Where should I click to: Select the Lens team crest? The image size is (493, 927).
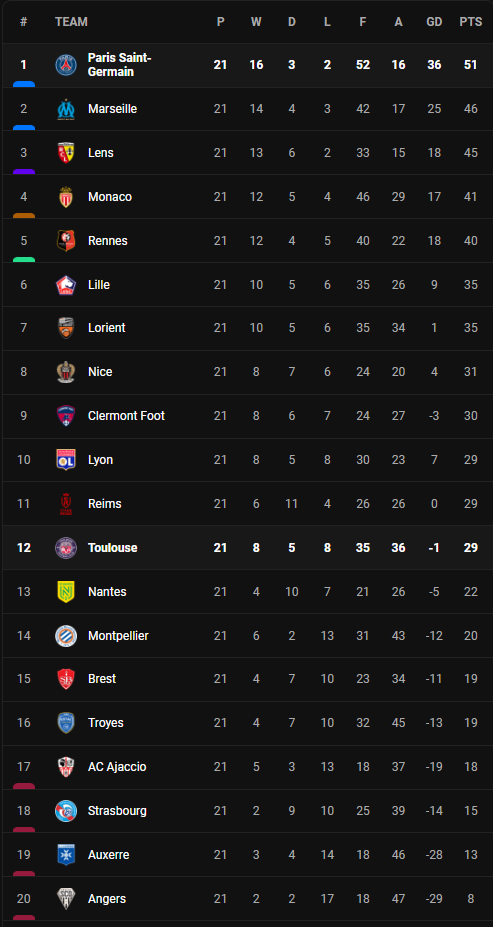point(66,153)
